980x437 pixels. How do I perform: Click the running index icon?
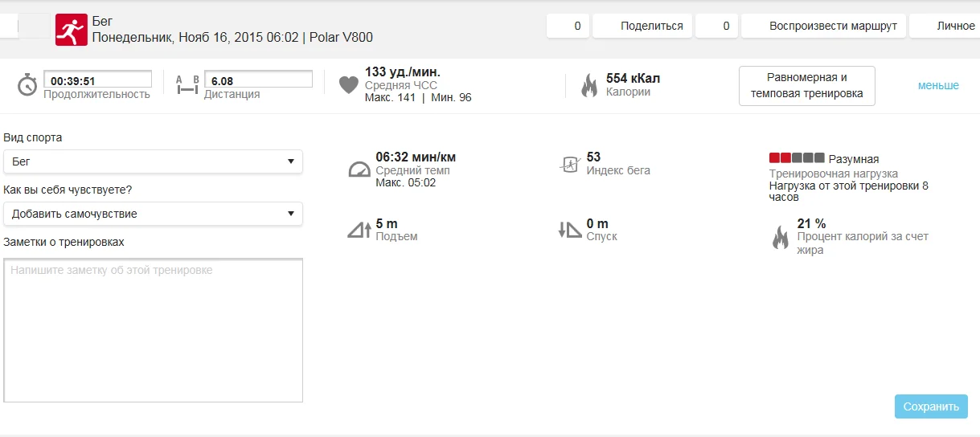(x=569, y=165)
